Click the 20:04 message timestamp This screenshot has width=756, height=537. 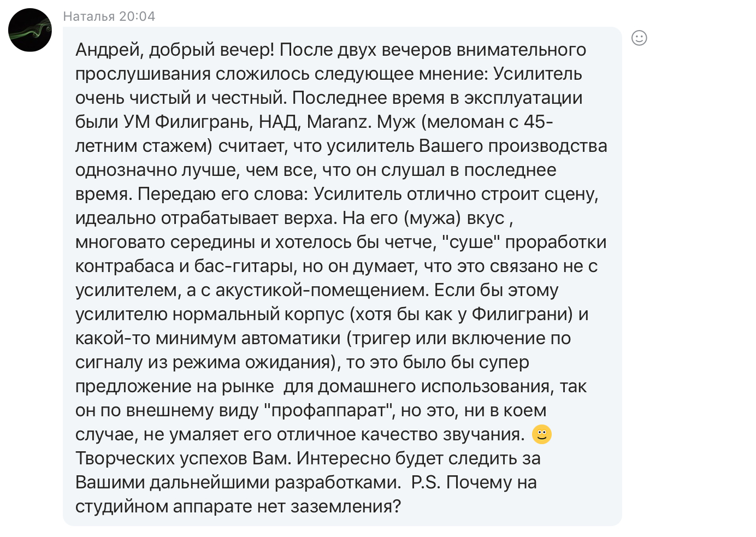[x=137, y=16]
